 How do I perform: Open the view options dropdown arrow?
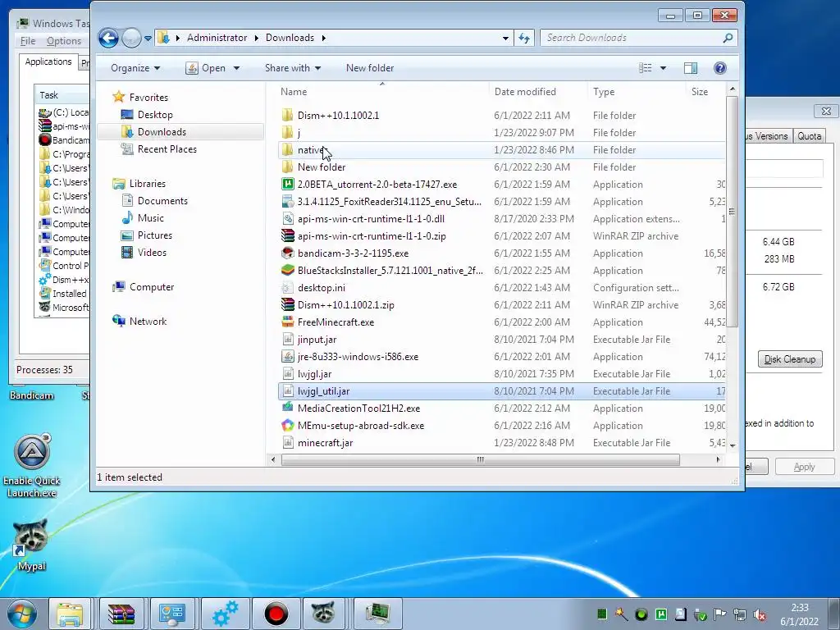point(663,68)
